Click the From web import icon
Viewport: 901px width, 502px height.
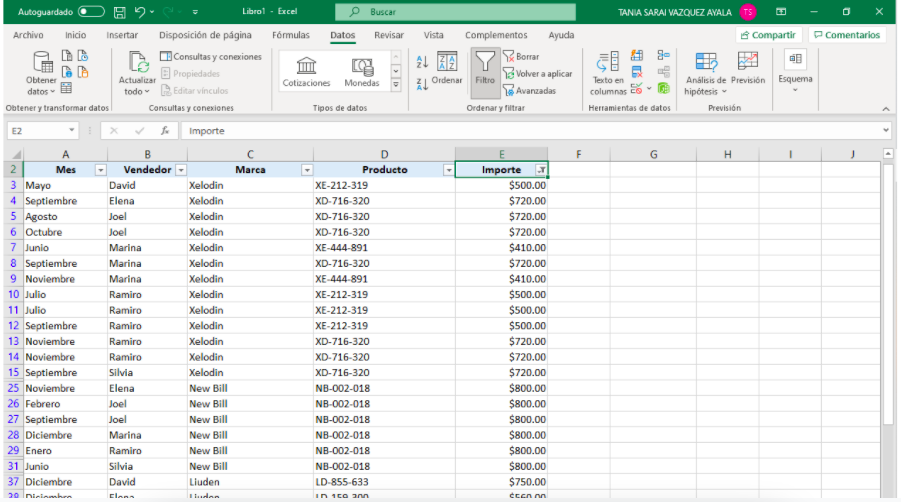coord(67,72)
